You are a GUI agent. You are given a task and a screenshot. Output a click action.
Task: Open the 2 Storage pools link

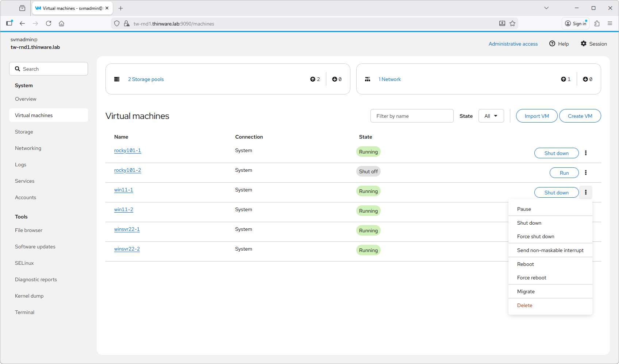(x=146, y=79)
